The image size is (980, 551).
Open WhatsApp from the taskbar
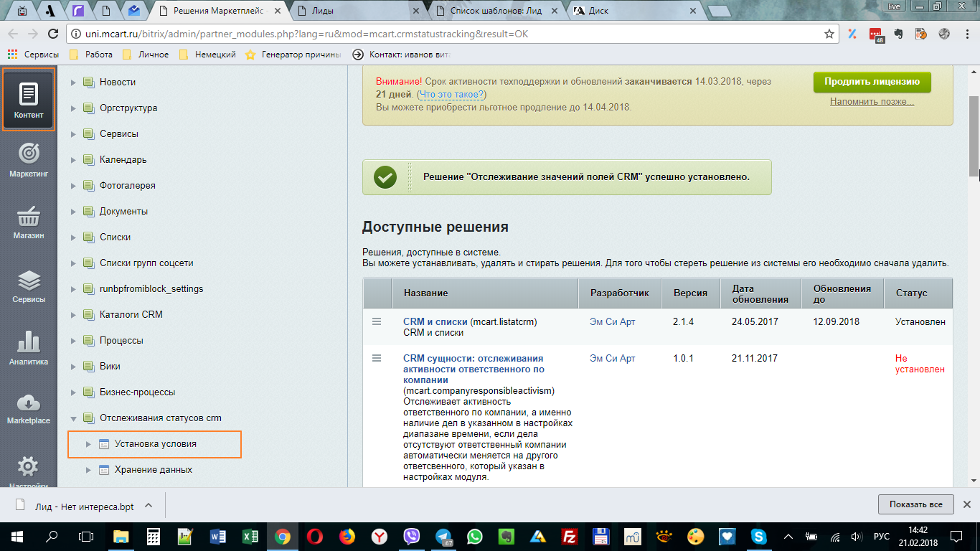(474, 536)
